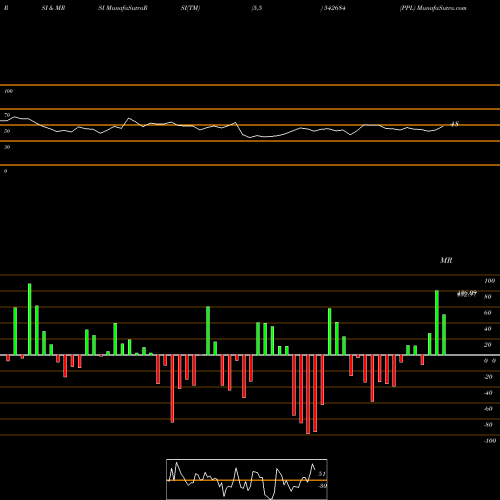Click the 100 label on the MR axis
Image resolution: width=500 pixels, height=500 pixels.
pyautogui.click(x=490, y=281)
